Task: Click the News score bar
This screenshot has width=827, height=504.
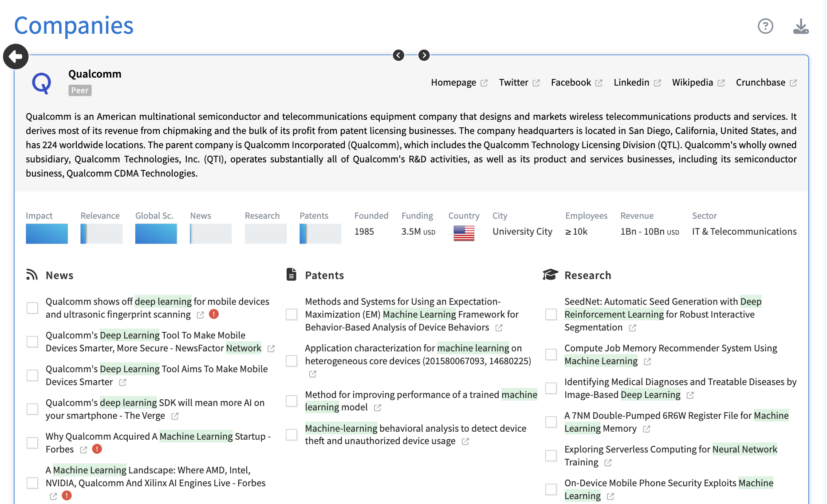Action: 211,233
